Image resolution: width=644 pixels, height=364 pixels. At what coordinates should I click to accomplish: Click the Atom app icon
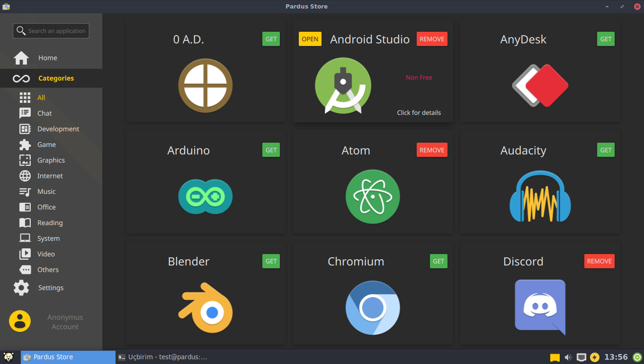coord(373,197)
